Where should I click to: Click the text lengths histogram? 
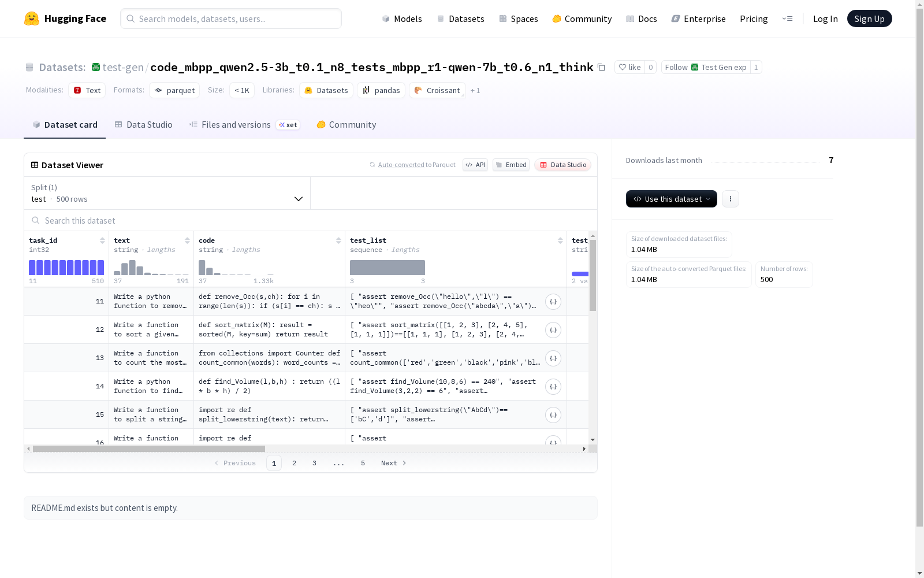(x=151, y=268)
